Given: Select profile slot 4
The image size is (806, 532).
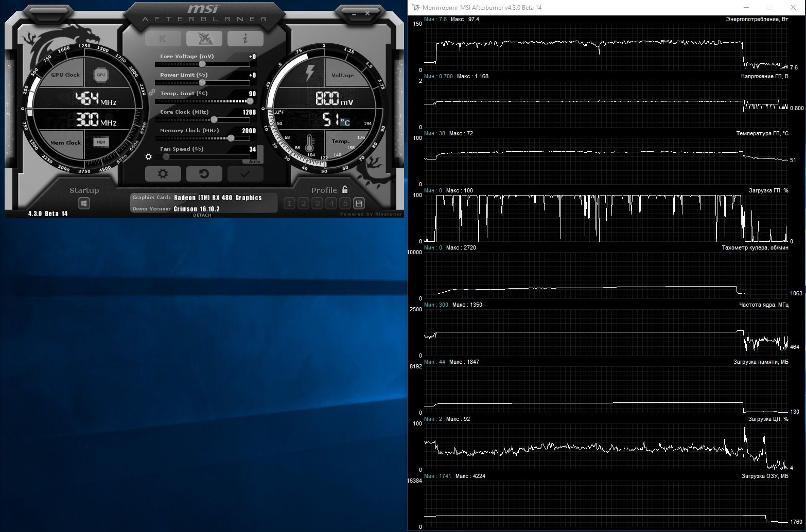Looking at the screenshot, I should click(331, 203).
